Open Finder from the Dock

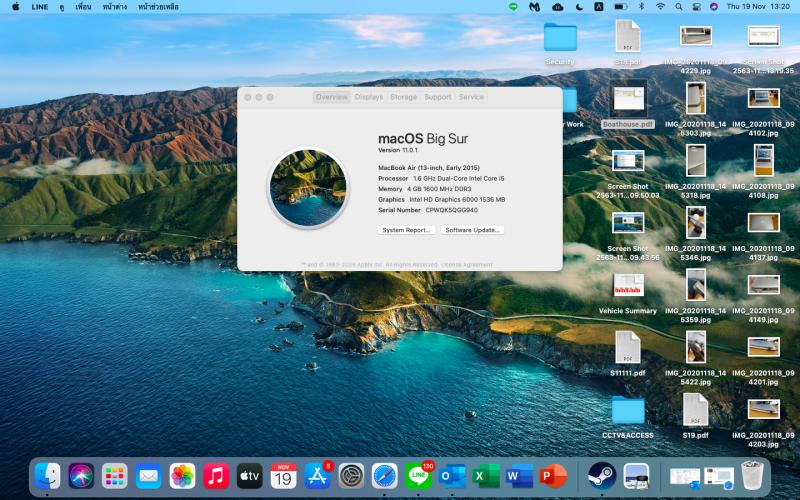pos(47,476)
